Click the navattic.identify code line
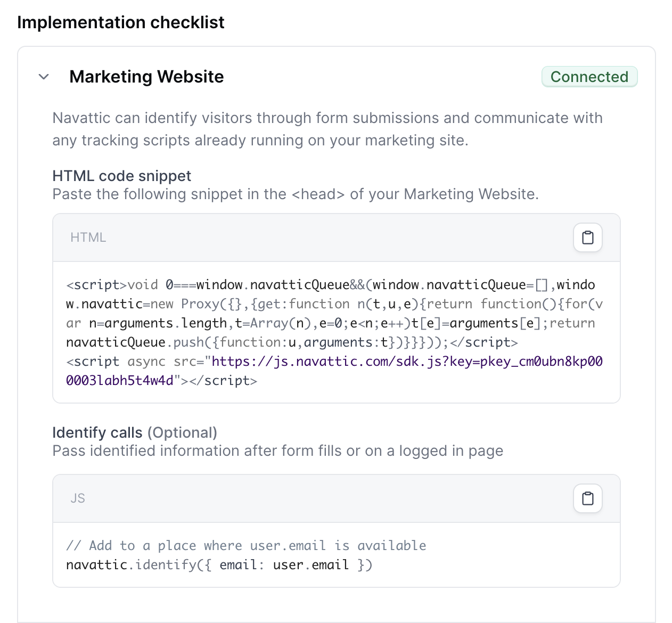Screen dimensions: 672x623 (219, 565)
